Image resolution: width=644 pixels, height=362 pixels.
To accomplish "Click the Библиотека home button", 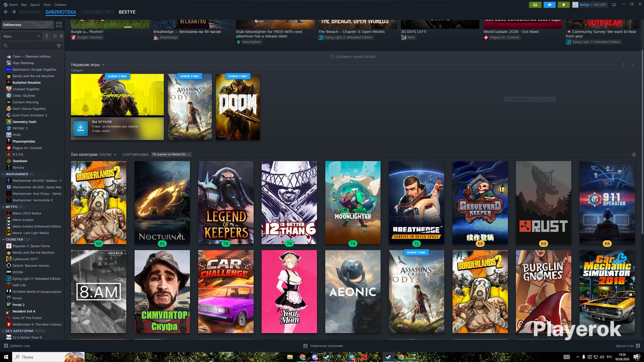I will (x=27, y=25).
